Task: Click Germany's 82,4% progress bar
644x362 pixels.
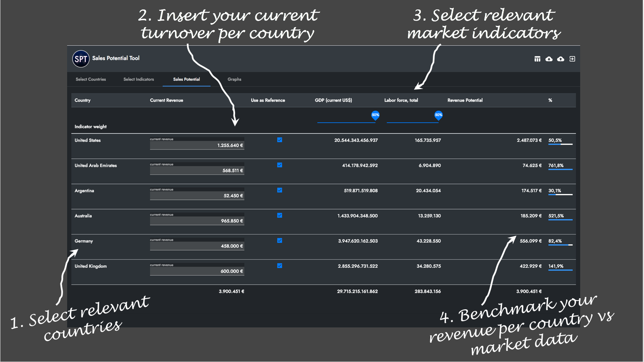Action: point(560,245)
